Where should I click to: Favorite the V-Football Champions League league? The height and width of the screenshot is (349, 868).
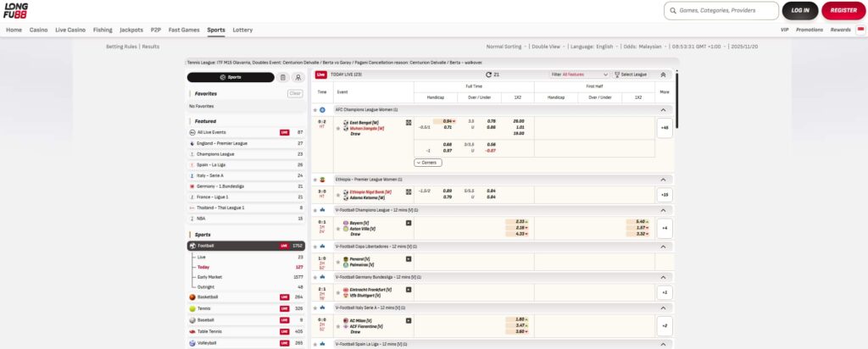pos(315,210)
